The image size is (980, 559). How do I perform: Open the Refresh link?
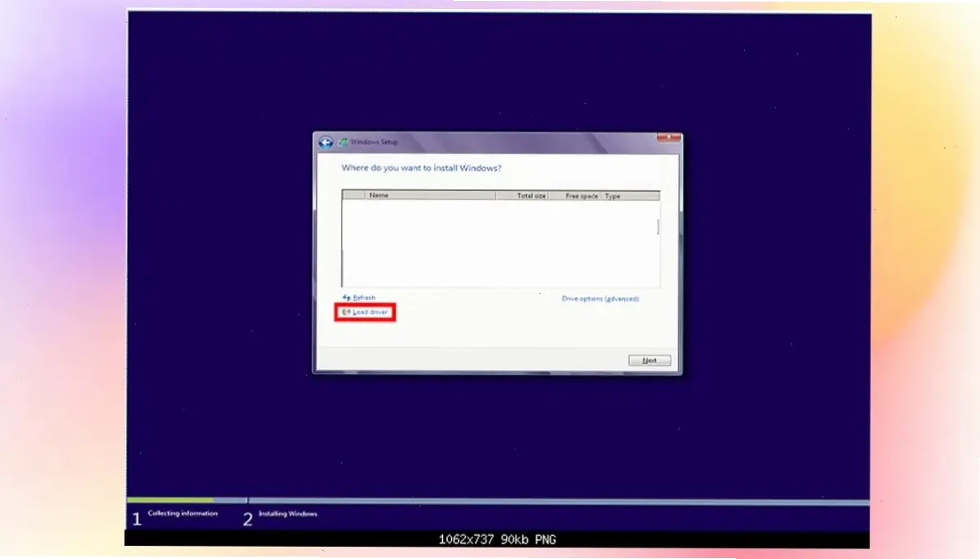pos(364,298)
